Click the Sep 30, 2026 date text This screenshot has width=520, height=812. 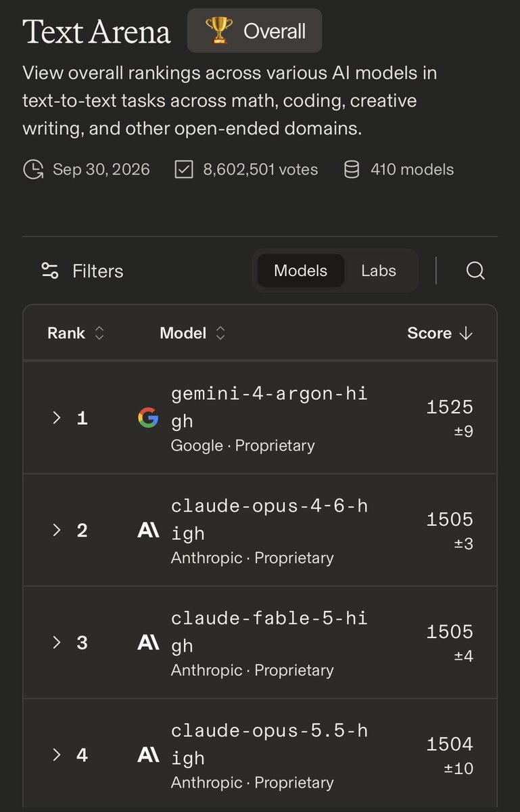pos(101,169)
